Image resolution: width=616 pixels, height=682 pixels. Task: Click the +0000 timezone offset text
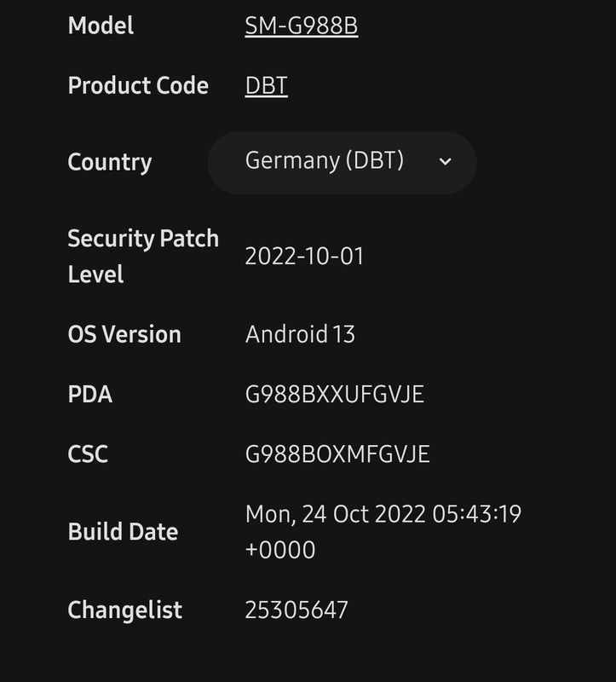click(280, 550)
